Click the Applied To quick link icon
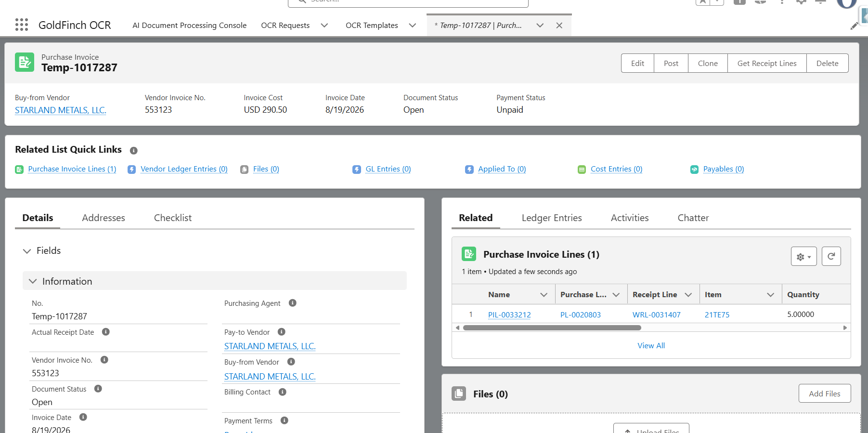 (469, 170)
